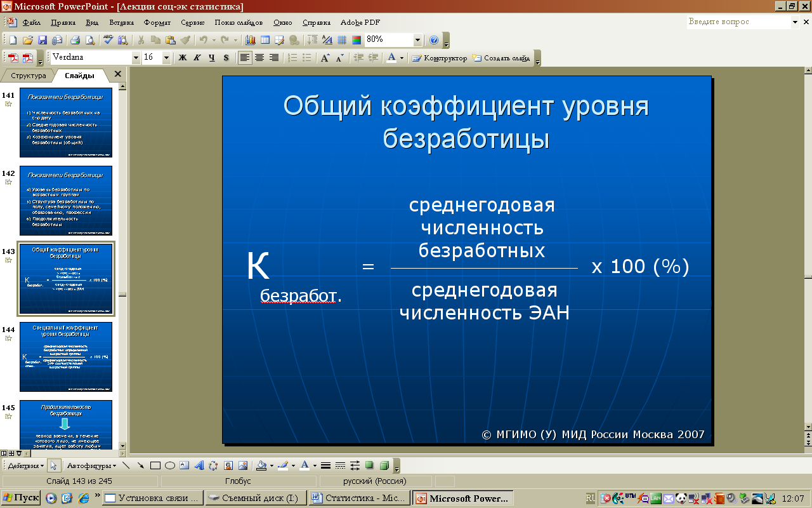Insert a text box from drawing toolbar
The width and height of the screenshot is (812, 508).
pos(184,465)
